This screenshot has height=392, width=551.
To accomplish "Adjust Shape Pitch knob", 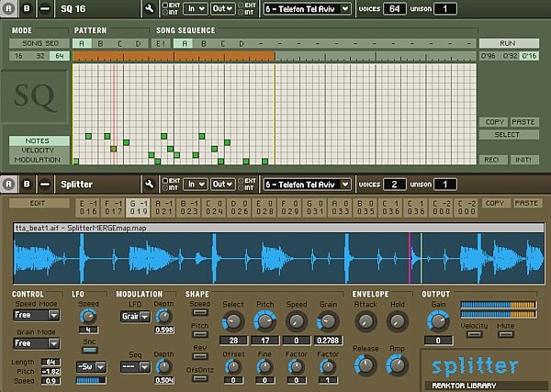I will [265, 321].
